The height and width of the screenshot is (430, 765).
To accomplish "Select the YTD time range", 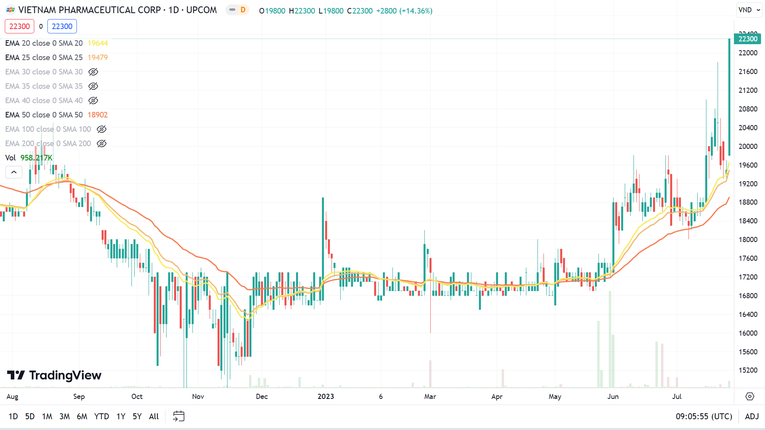I will (x=101, y=416).
